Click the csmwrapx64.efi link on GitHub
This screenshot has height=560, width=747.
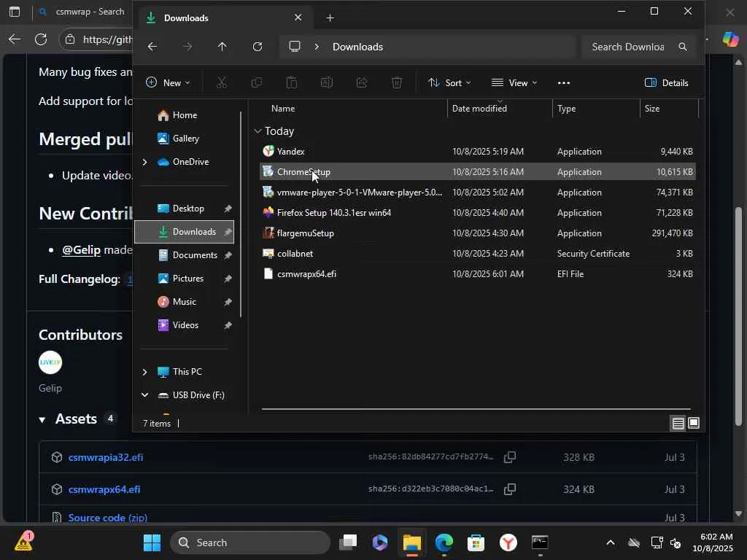(104, 489)
